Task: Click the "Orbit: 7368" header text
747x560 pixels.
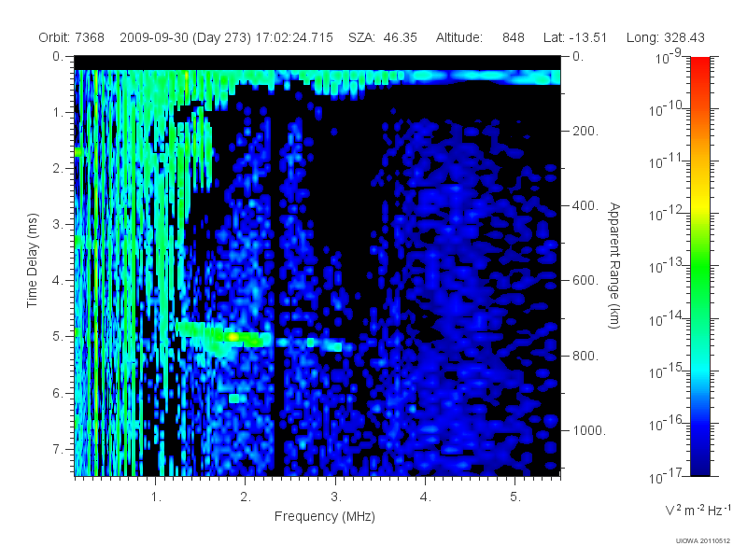Action: tap(72, 37)
